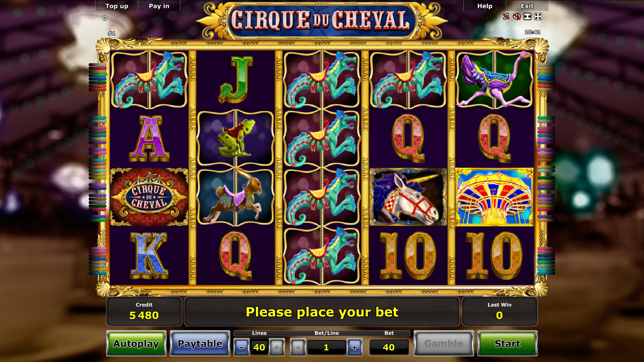644x362 pixels.
Task: Click the frog carousel symbol
Action: click(235, 138)
